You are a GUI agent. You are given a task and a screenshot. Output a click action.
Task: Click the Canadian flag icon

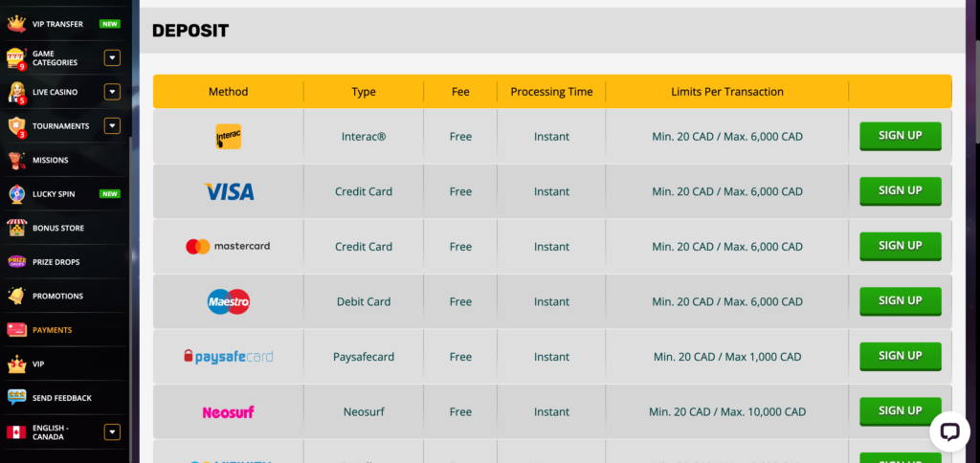point(16,431)
